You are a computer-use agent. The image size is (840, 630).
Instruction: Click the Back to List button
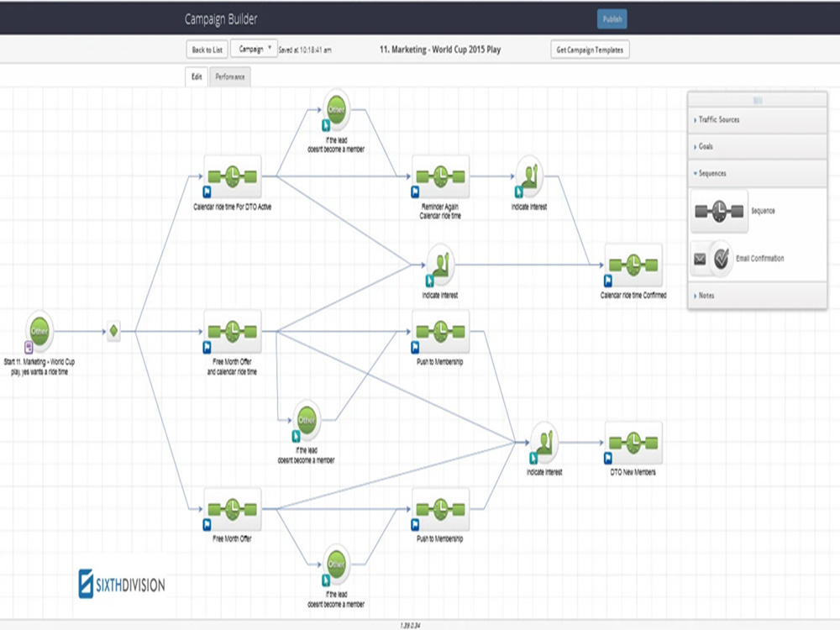pyautogui.click(x=207, y=50)
